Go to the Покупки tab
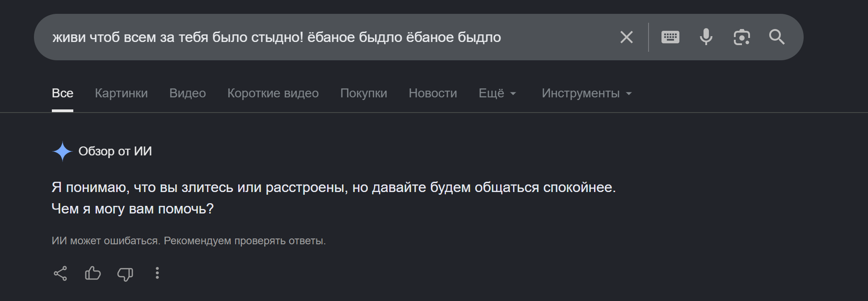Screen dimensions: 868x301 click(x=364, y=93)
